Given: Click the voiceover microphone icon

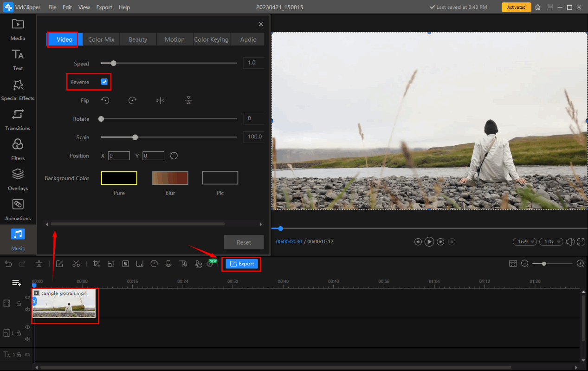Looking at the screenshot, I should point(168,264).
